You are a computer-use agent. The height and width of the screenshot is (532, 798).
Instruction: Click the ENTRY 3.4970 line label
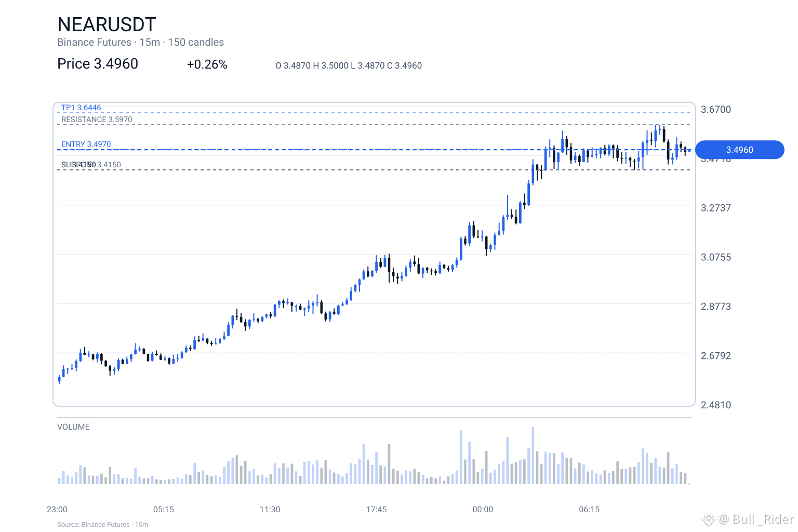[x=86, y=144]
